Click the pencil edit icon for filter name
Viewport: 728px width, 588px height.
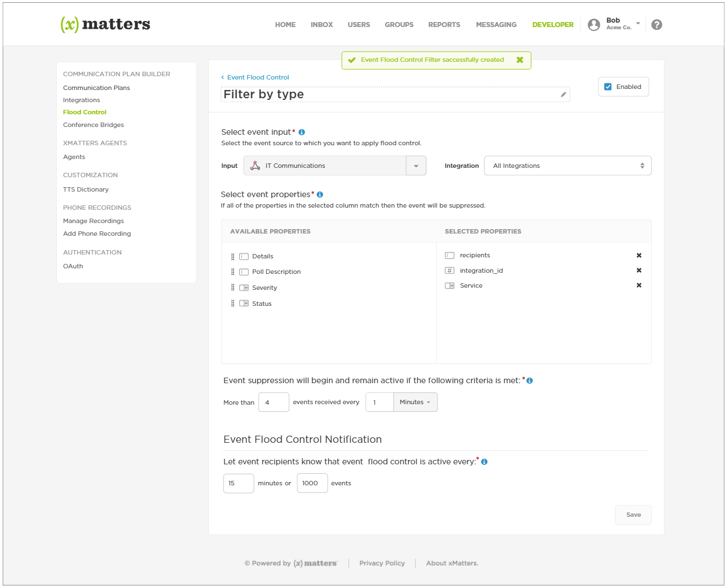(563, 94)
